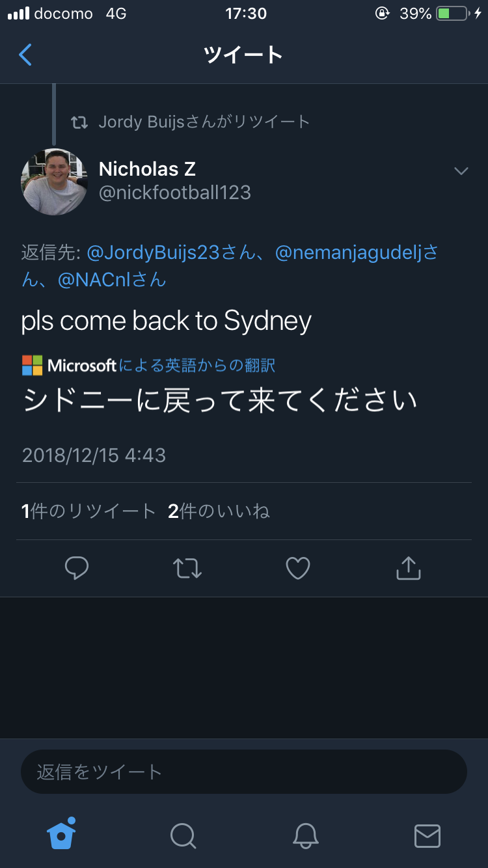The image size is (488, 868).
Task: Tap the Nicholas Z display name
Action: (147, 169)
